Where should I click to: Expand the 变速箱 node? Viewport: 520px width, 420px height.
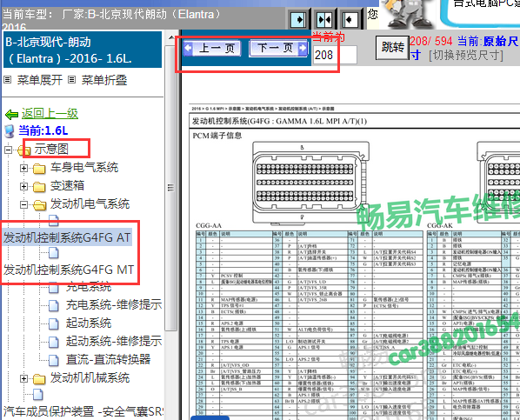click(x=23, y=186)
